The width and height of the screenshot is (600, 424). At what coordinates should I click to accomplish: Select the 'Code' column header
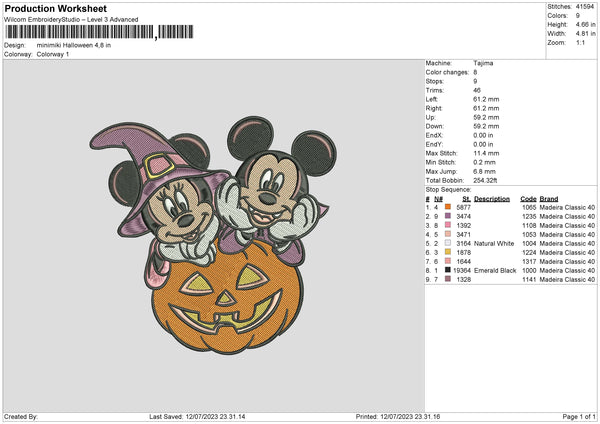(x=528, y=199)
